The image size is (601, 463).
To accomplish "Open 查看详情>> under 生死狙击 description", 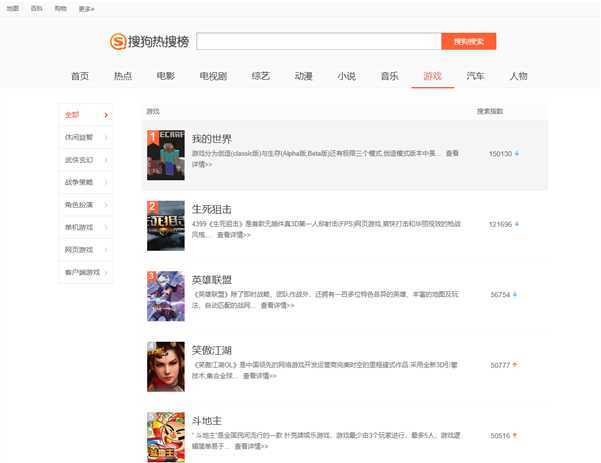I will (233, 235).
